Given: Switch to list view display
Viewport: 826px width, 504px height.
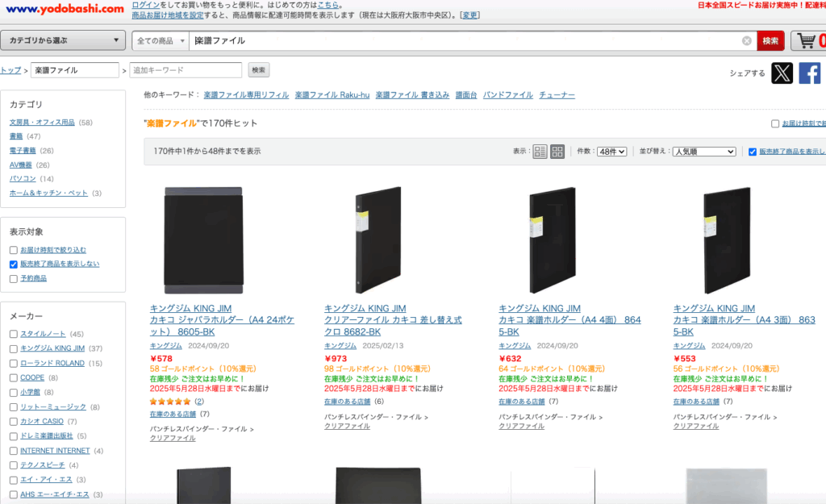Looking at the screenshot, I should click(x=540, y=152).
